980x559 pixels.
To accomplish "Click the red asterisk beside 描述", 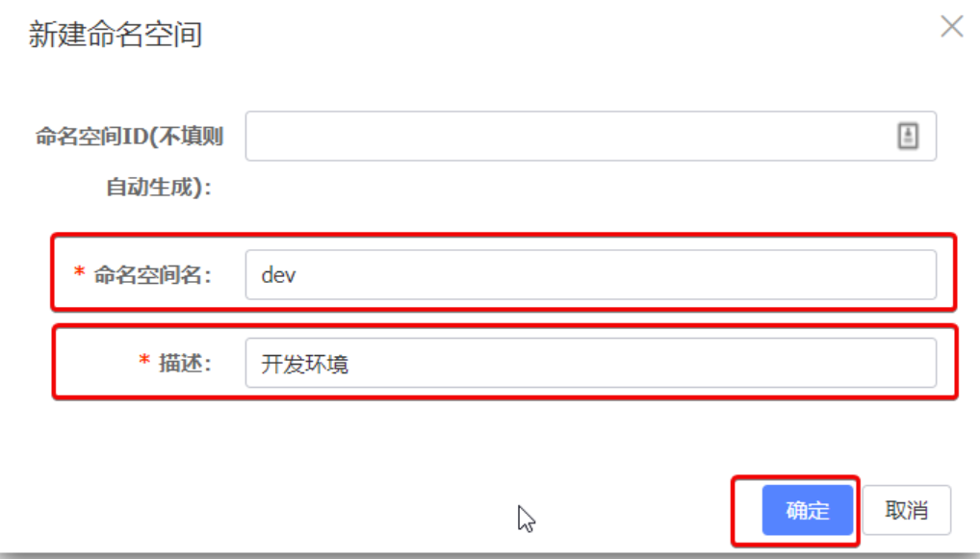I will click(144, 361).
